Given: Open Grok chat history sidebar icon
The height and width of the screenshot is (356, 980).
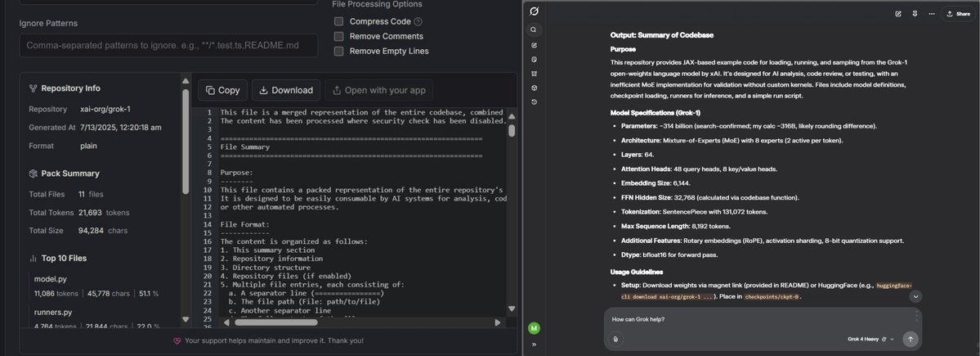Looking at the screenshot, I should click(x=534, y=102).
